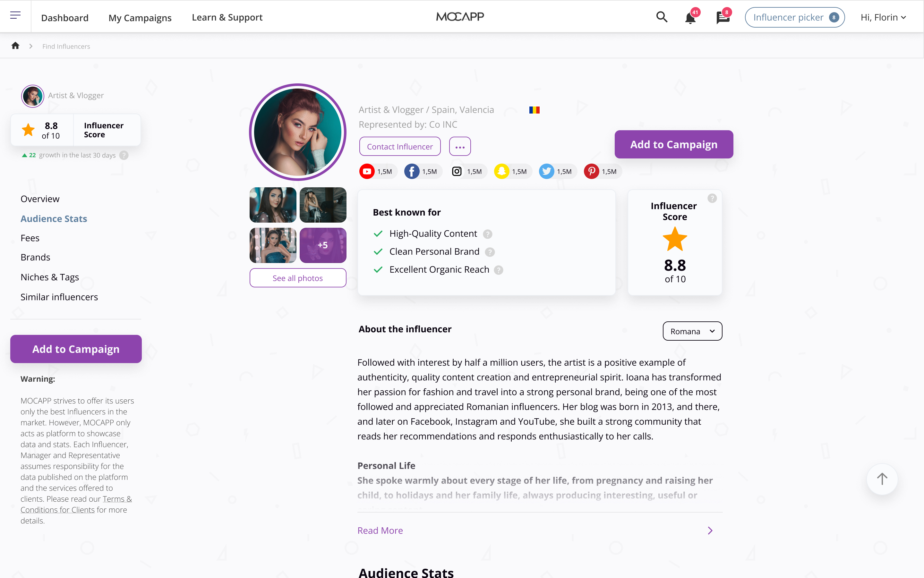
Task: Click the Contact Influencer button
Action: (401, 147)
